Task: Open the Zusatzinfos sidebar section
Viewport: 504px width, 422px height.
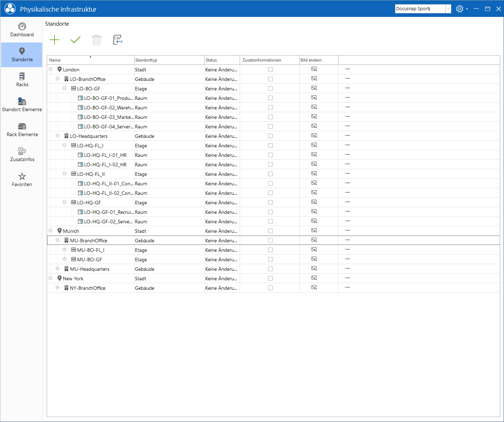Action: pyautogui.click(x=22, y=155)
